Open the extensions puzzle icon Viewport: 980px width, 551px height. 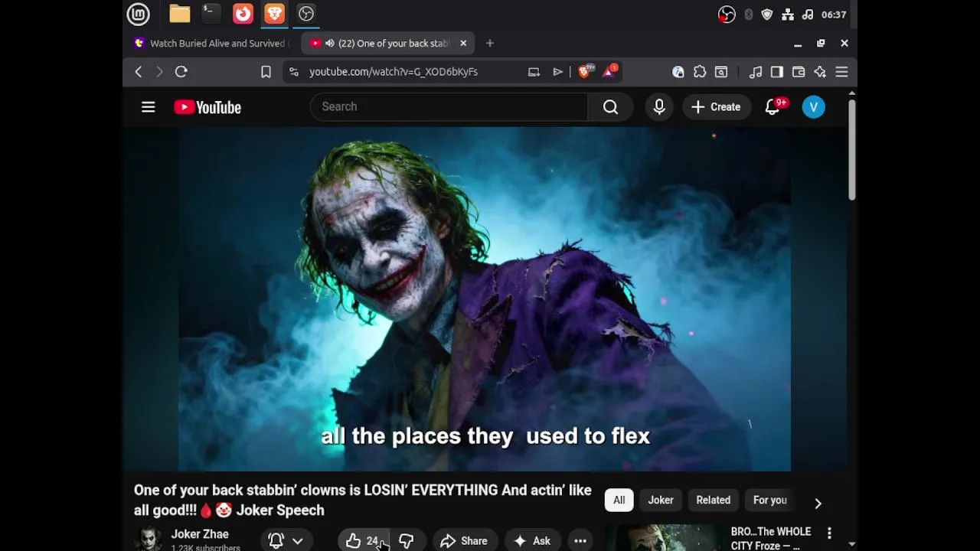point(700,72)
